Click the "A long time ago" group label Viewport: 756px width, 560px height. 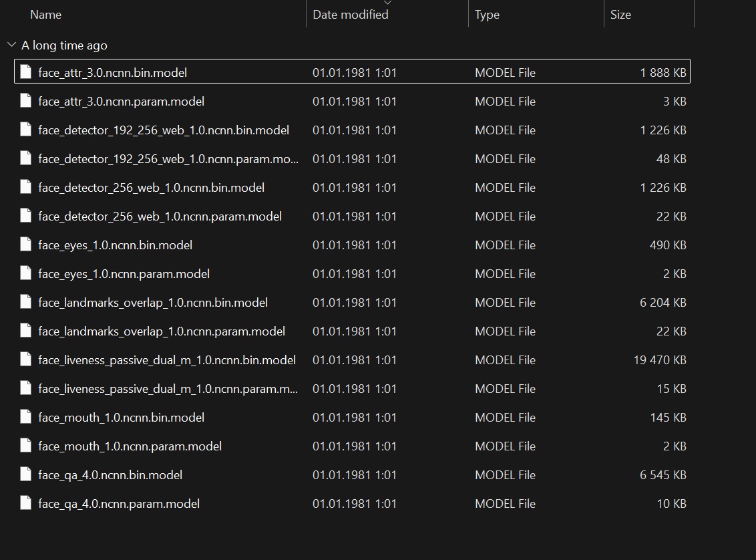(x=64, y=45)
